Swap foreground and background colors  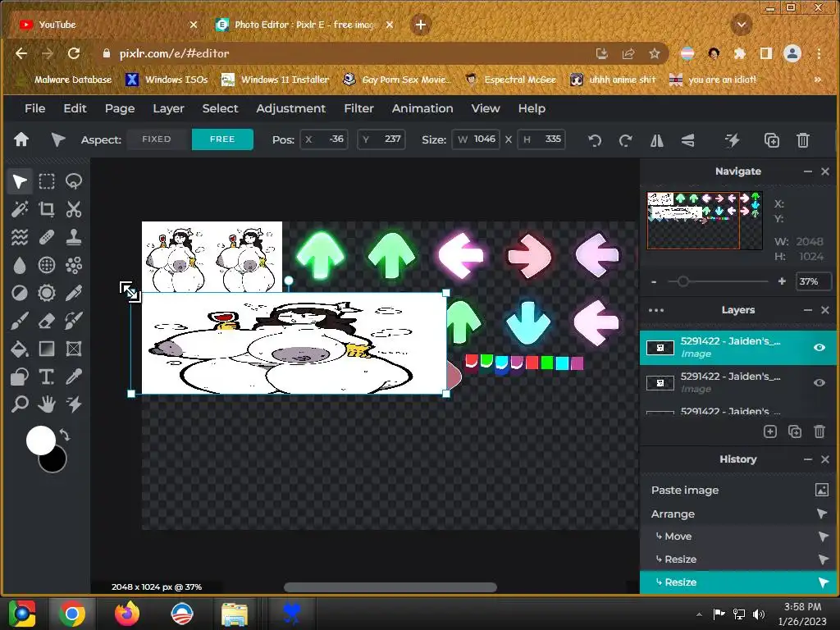tap(65, 435)
